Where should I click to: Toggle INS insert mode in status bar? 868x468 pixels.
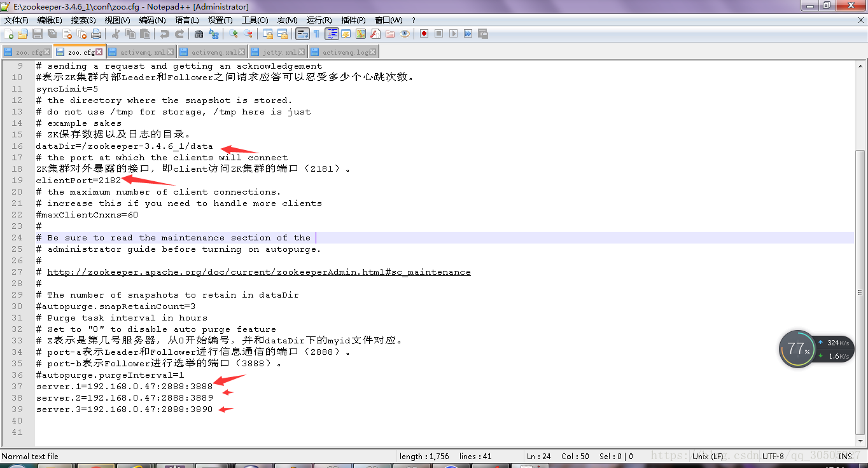[x=845, y=456]
